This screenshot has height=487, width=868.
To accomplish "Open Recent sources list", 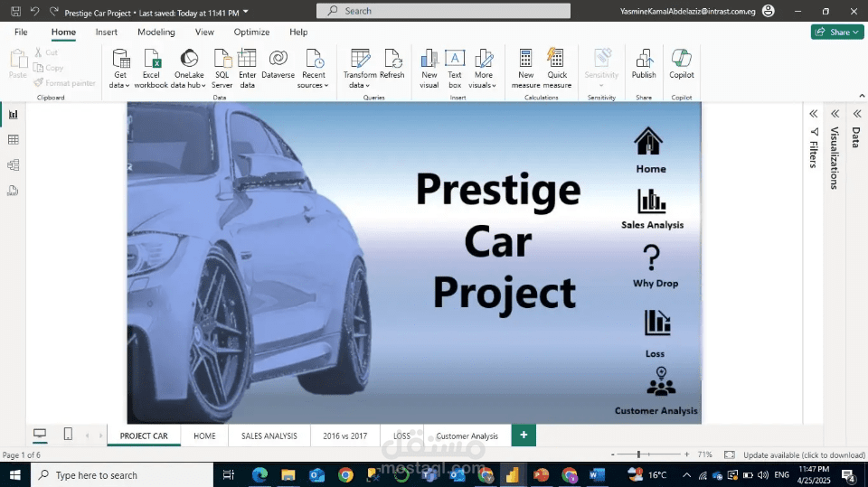I will point(314,69).
